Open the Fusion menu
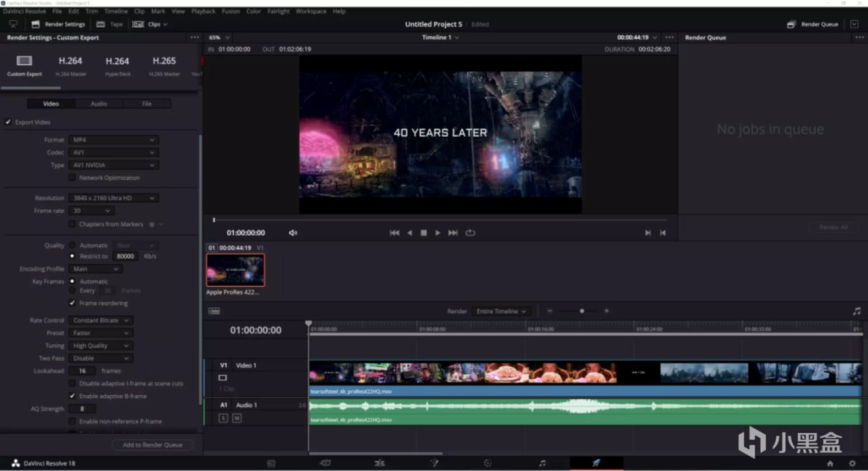The image size is (868, 471). (x=231, y=12)
